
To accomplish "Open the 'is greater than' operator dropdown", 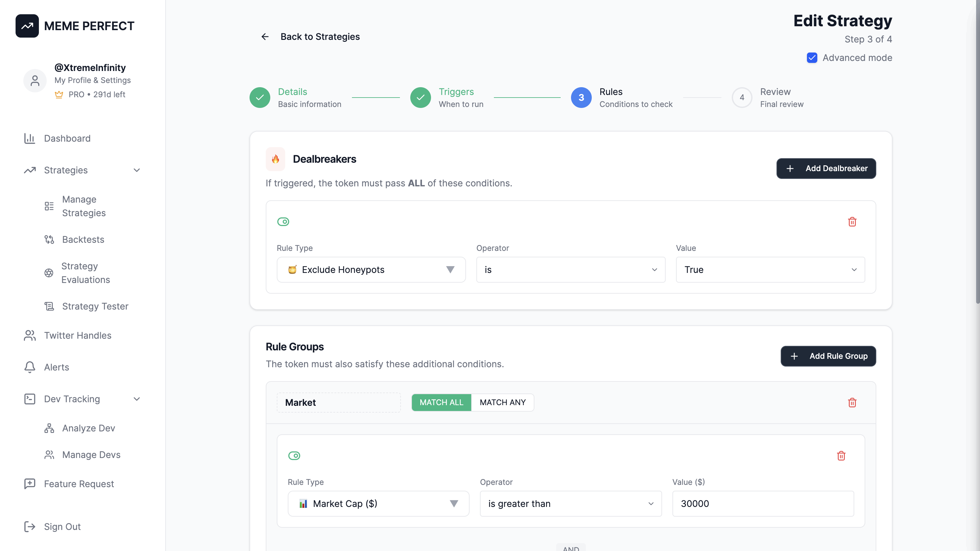I will (570, 503).
